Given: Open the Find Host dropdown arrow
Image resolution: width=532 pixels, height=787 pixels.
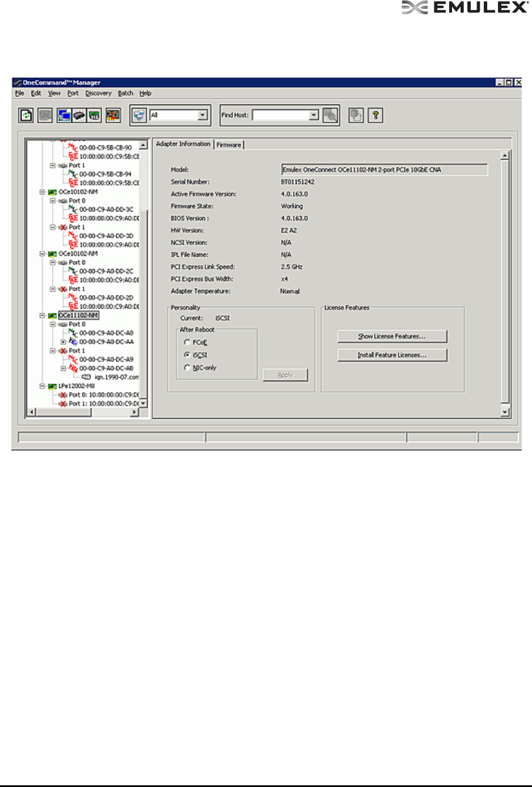Looking at the screenshot, I should click(x=314, y=115).
